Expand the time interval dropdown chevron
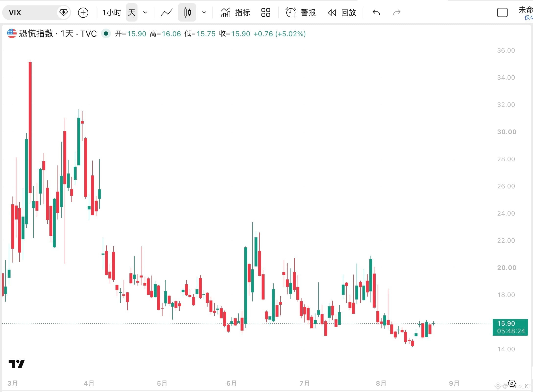Image resolution: width=533 pixels, height=392 pixels. pyautogui.click(x=145, y=12)
